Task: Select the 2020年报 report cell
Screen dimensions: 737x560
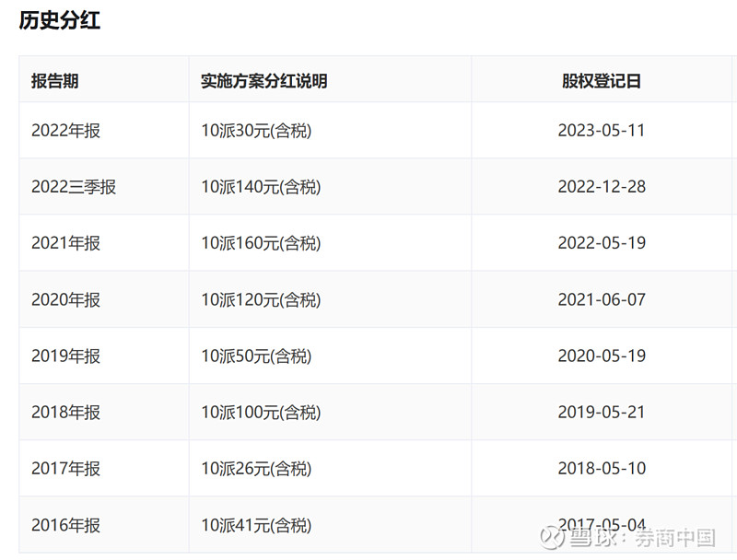Action: tap(65, 299)
